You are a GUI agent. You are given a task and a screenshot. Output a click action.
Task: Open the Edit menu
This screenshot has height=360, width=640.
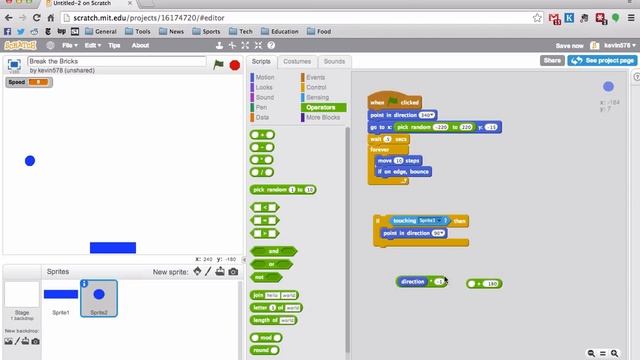tap(93, 45)
